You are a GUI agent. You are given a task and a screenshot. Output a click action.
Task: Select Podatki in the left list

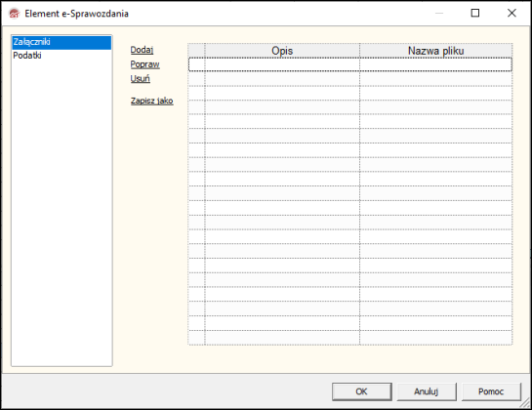(x=27, y=56)
